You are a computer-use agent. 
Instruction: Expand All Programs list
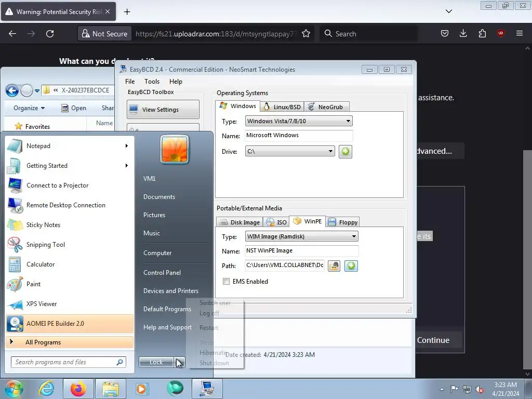coord(69,342)
